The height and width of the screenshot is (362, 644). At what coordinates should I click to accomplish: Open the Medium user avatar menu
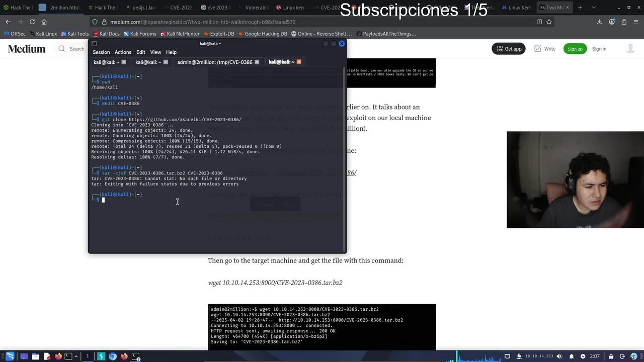coord(630,49)
